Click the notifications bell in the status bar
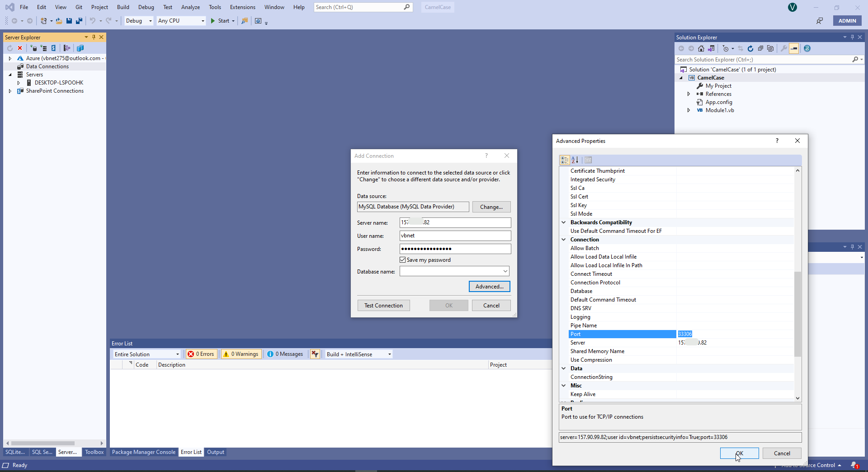Image resolution: width=868 pixels, height=472 pixels. click(x=854, y=465)
